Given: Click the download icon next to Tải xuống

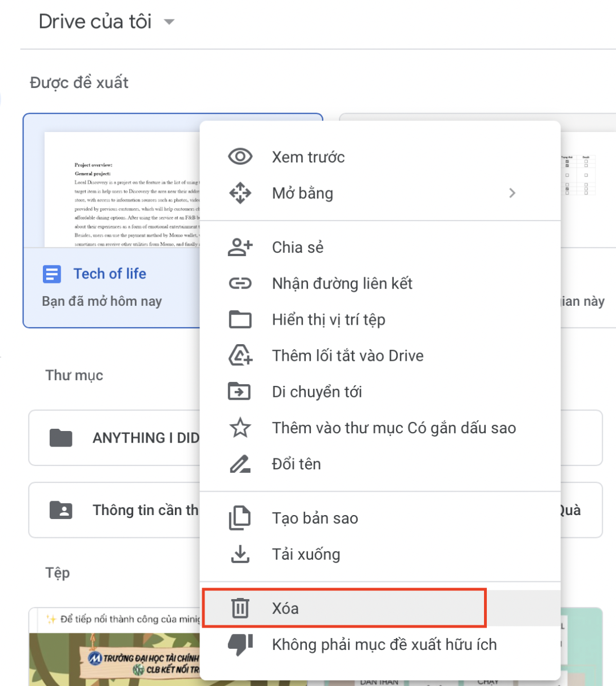Looking at the screenshot, I should 241,553.
